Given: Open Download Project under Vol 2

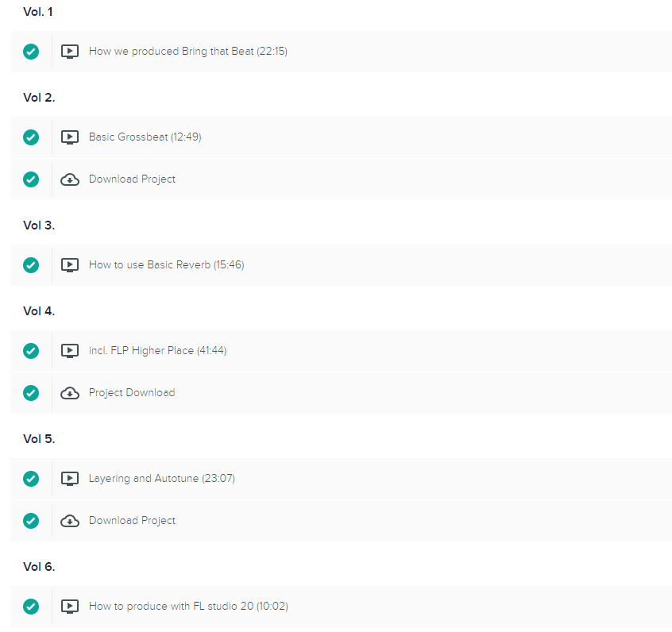Looking at the screenshot, I should 132,179.
